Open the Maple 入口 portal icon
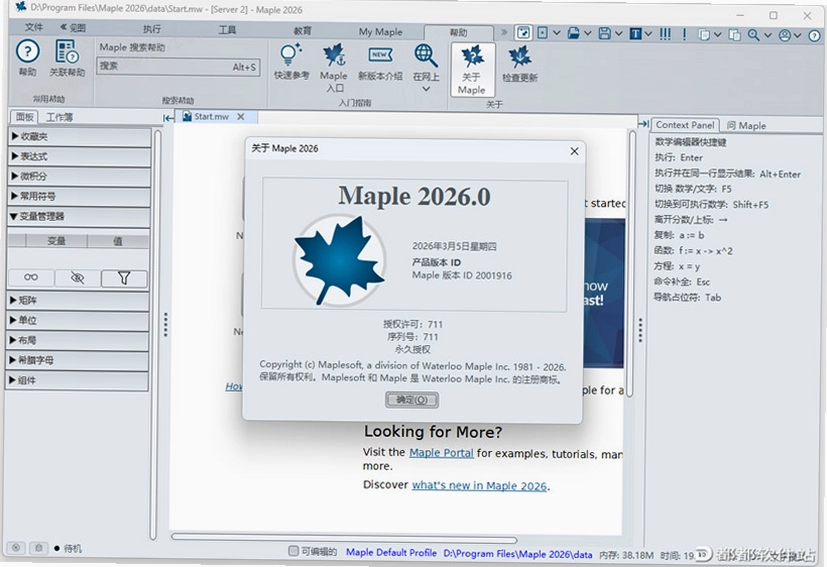The width and height of the screenshot is (827, 567). 334,67
